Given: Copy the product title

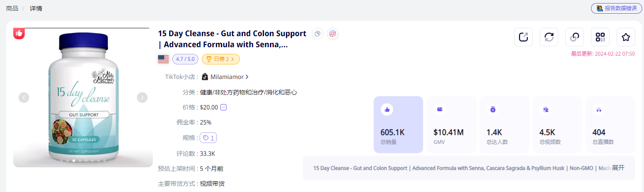Looking at the screenshot, I should tap(318, 34).
